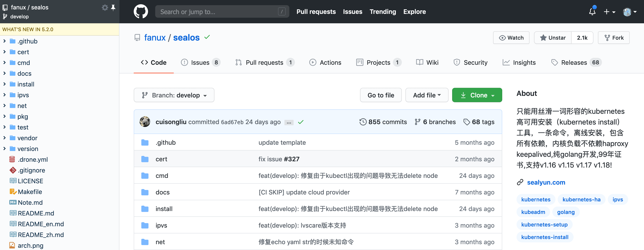This screenshot has height=250, width=644.
Task: Open fix issue #327 commit link
Action: (279, 159)
